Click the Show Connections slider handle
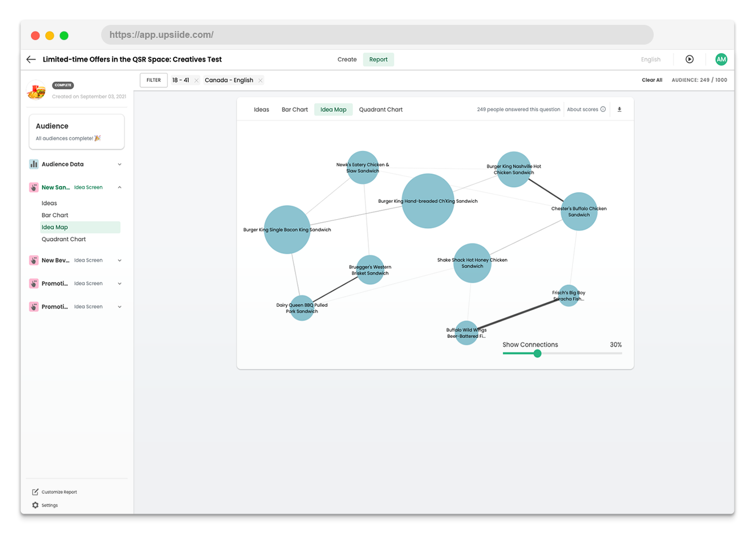The width and height of the screenshot is (756, 539). [537, 354]
